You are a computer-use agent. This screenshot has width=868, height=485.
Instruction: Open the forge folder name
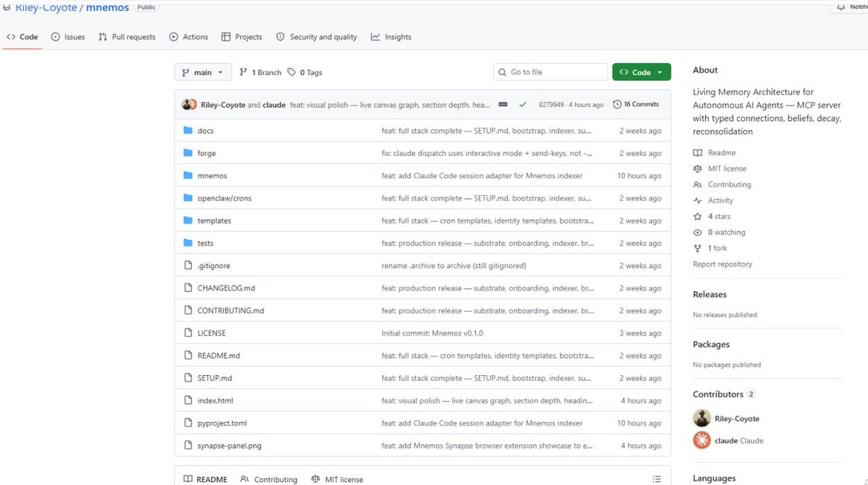click(x=207, y=153)
